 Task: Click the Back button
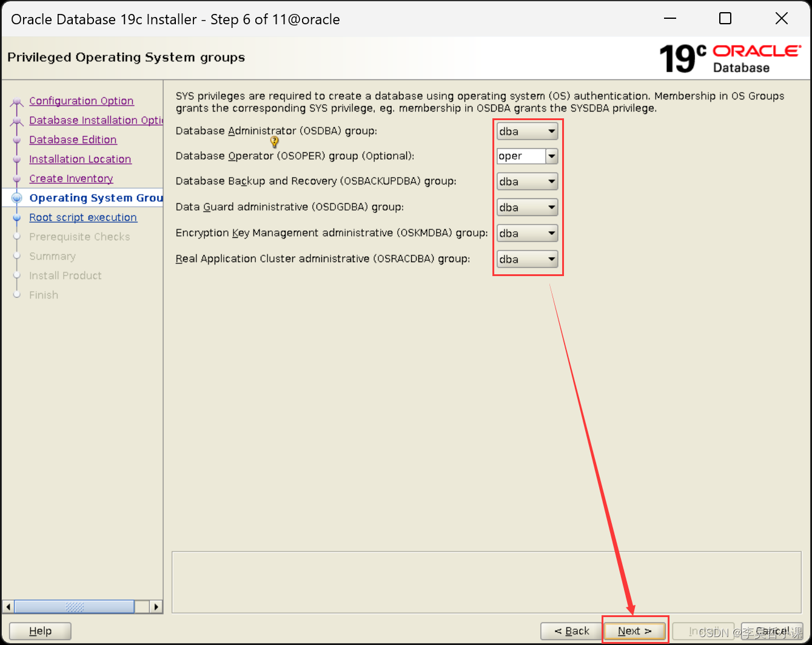pyautogui.click(x=571, y=631)
